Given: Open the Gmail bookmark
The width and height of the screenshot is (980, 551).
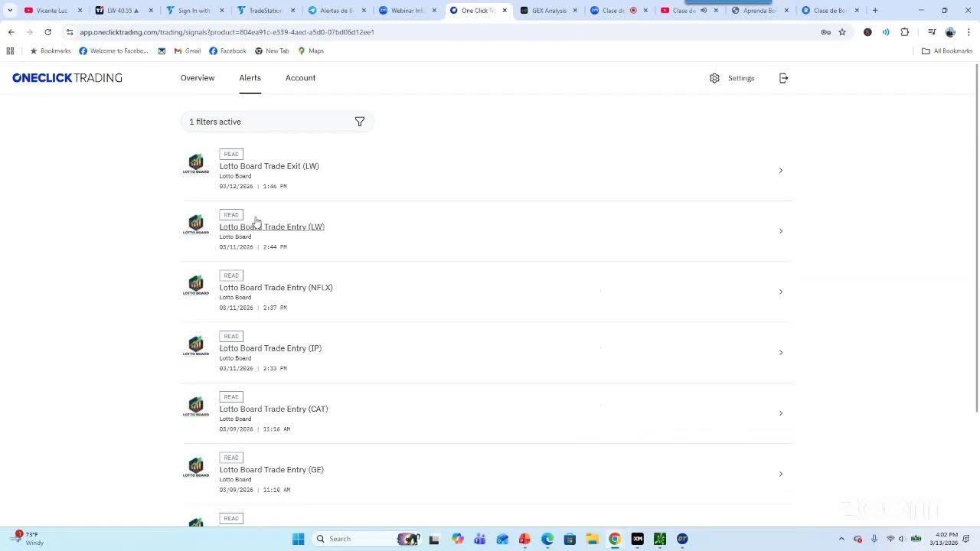Looking at the screenshot, I should point(187,51).
